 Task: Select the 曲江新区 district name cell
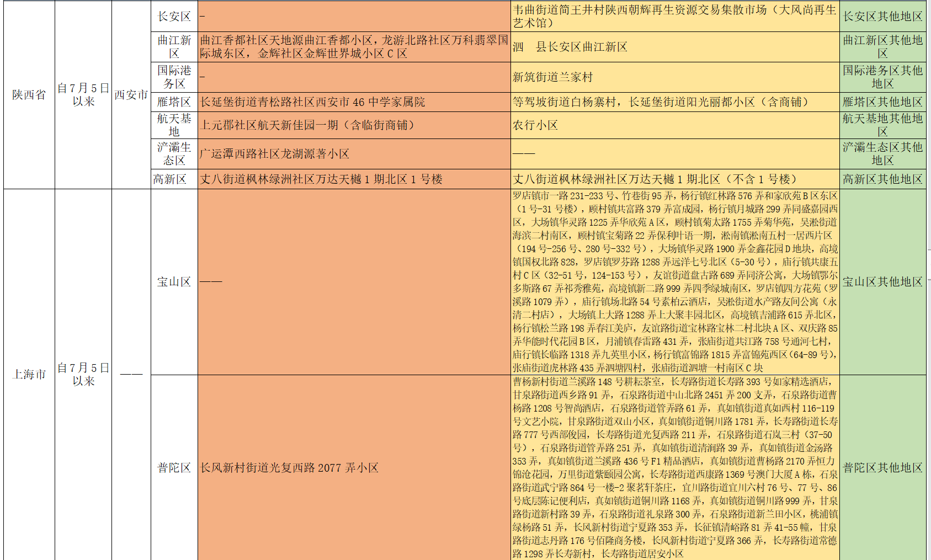pos(174,47)
